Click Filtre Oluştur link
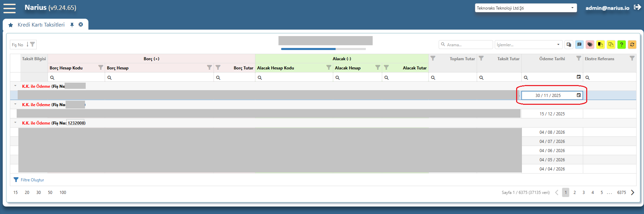 click(32, 180)
